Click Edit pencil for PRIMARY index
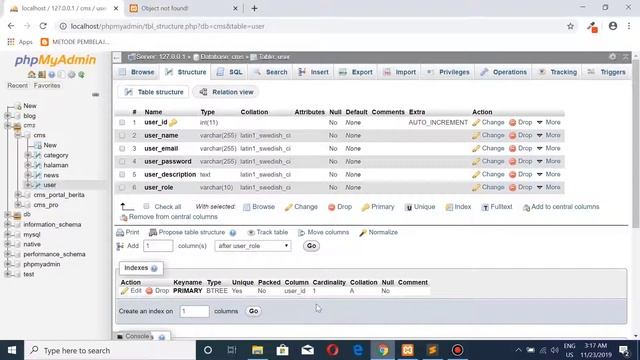Screen dimensions: 640x360 [x=124, y=291]
